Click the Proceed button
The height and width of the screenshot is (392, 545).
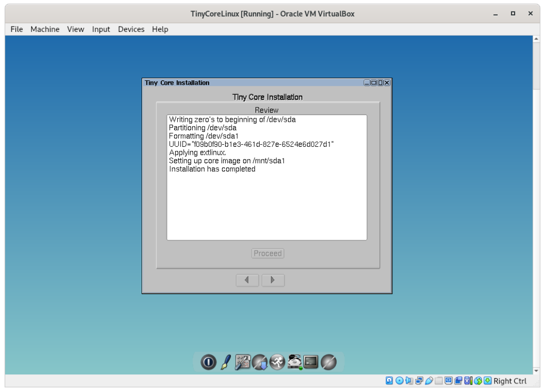[267, 253]
